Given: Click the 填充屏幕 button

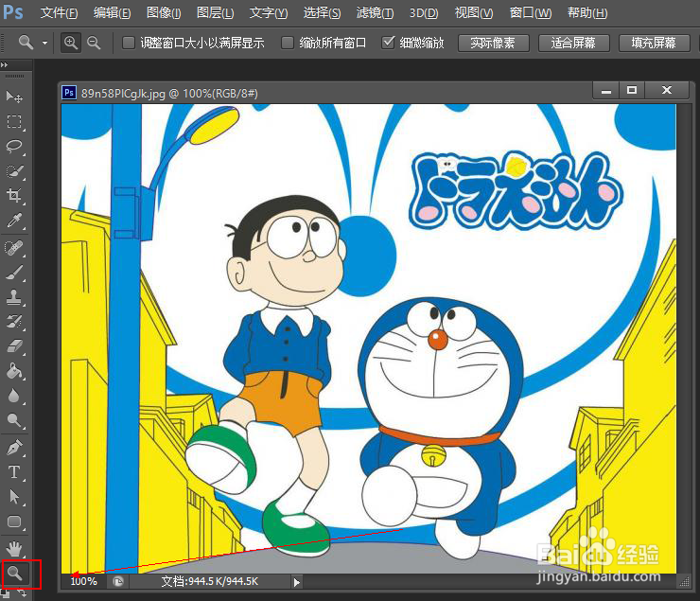Looking at the screenshot, I should (x=654, y=43).
